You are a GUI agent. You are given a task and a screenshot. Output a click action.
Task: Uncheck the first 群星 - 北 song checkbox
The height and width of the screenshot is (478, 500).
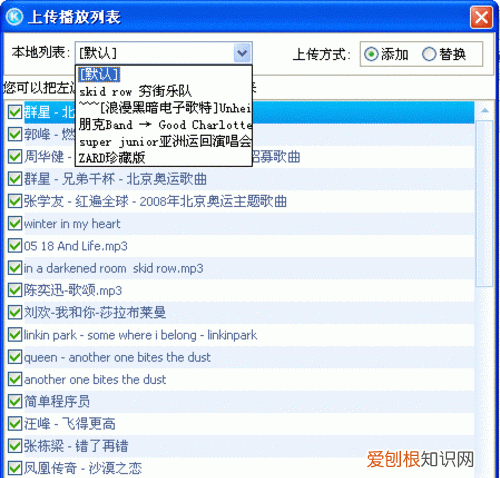15,112
